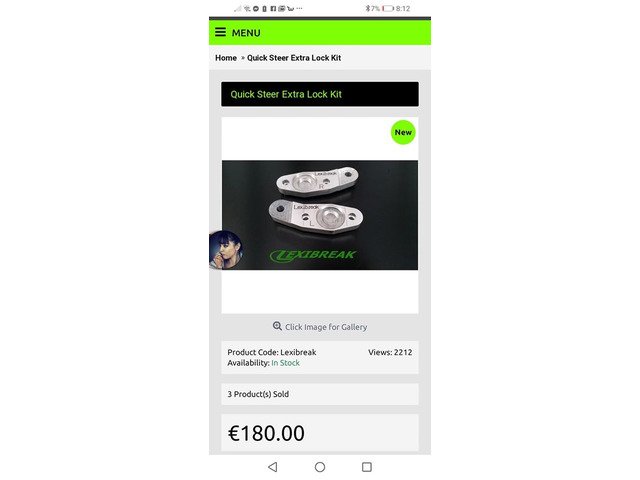Screen dimensions: 640x480
Task: Tap the In Stock availability text
Action: [x=285, y=363]
